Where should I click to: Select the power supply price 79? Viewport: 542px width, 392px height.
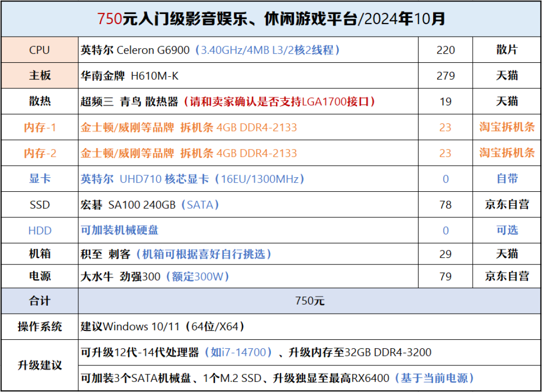pos(445,277)
